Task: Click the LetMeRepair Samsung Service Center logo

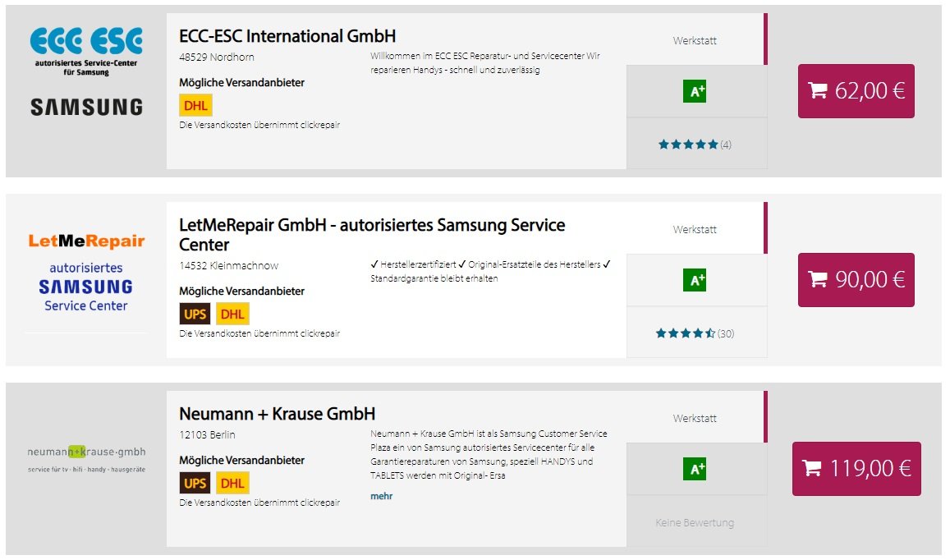Action: tap(86, 273)
